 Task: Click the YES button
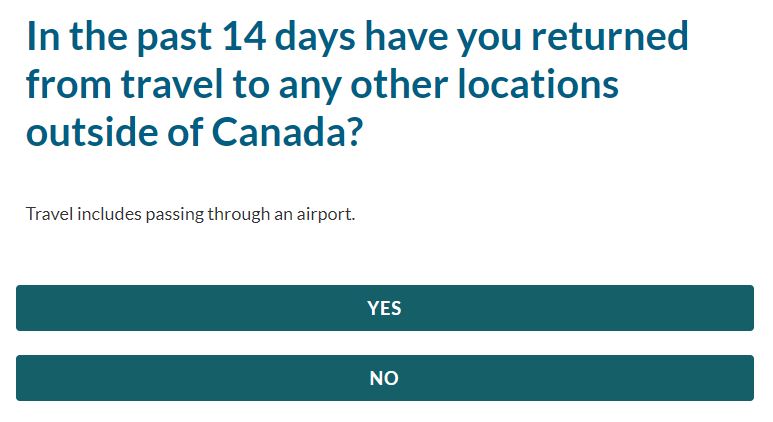(x=384, y=308)
